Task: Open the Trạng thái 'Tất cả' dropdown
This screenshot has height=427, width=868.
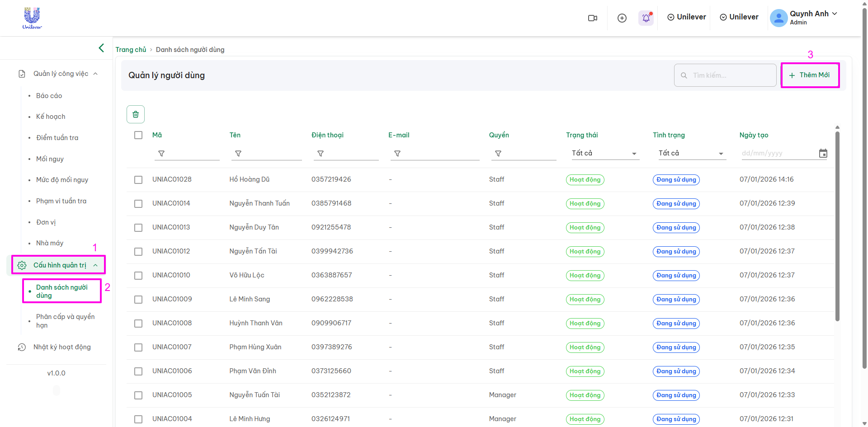Action: pyautogui.click(x=604, y=154)
